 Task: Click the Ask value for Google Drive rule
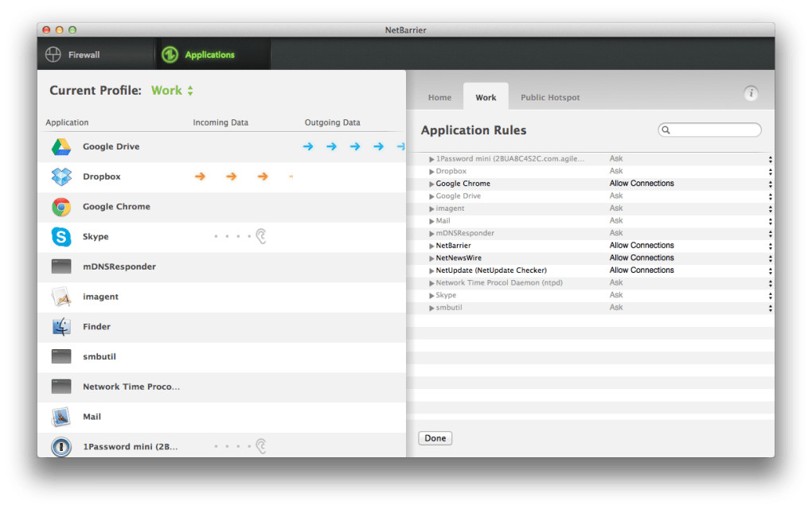coord(616,196)
